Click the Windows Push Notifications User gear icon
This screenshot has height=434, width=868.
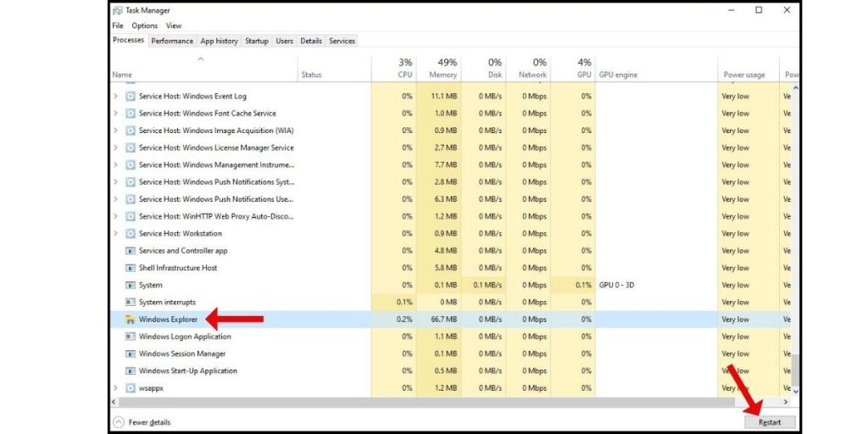pos(130,199)
